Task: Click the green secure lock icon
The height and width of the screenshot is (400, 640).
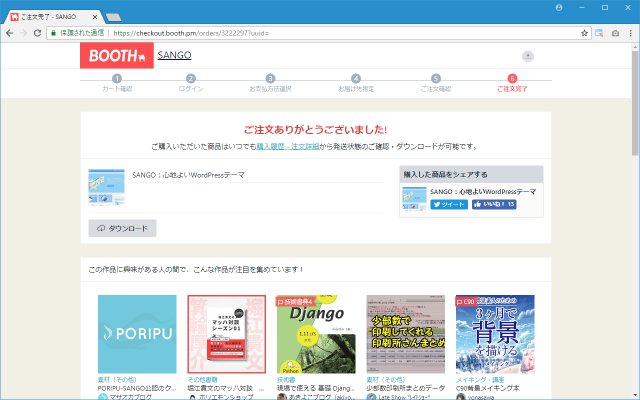Action: click(x=53, y=33)
